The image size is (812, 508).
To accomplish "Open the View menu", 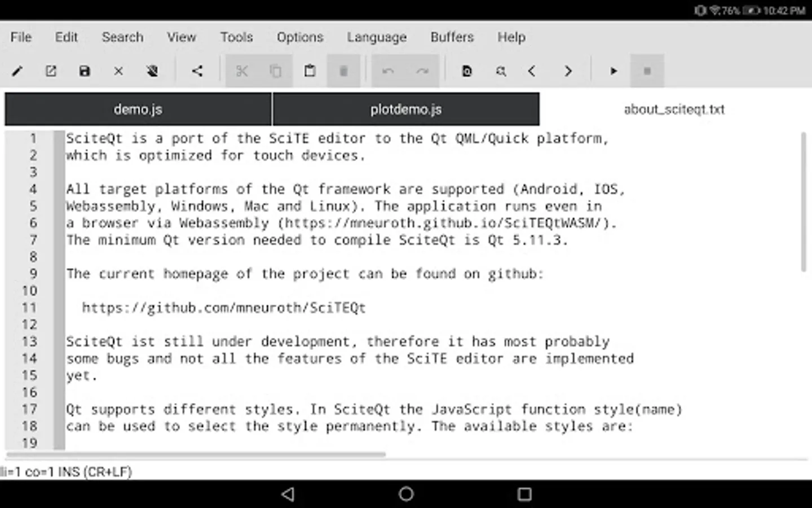I will pos(181,37).
